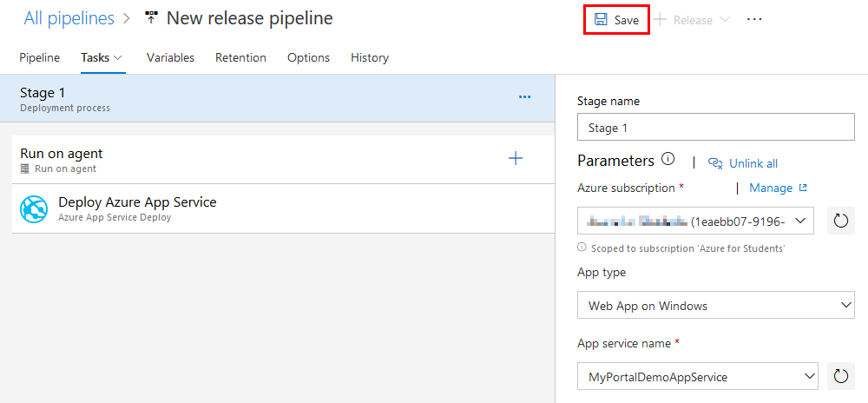Save the release pipeline
The height and width of the screenshot is (403, 868).
pos(616,20)
